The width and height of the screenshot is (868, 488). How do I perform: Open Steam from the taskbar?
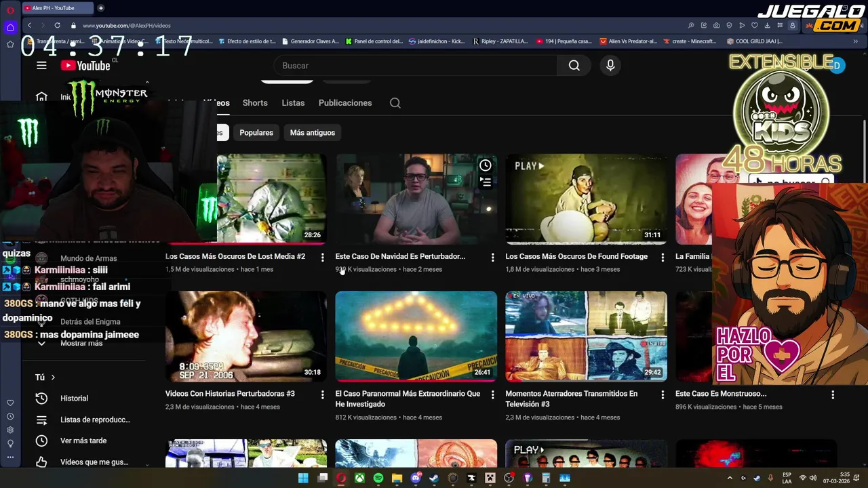coord(435,478)
